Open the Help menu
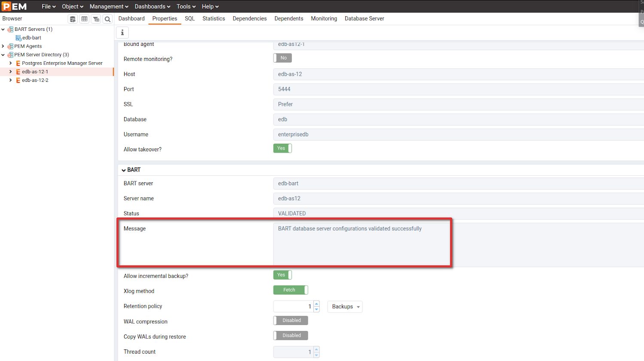 [x=210, y=6]
